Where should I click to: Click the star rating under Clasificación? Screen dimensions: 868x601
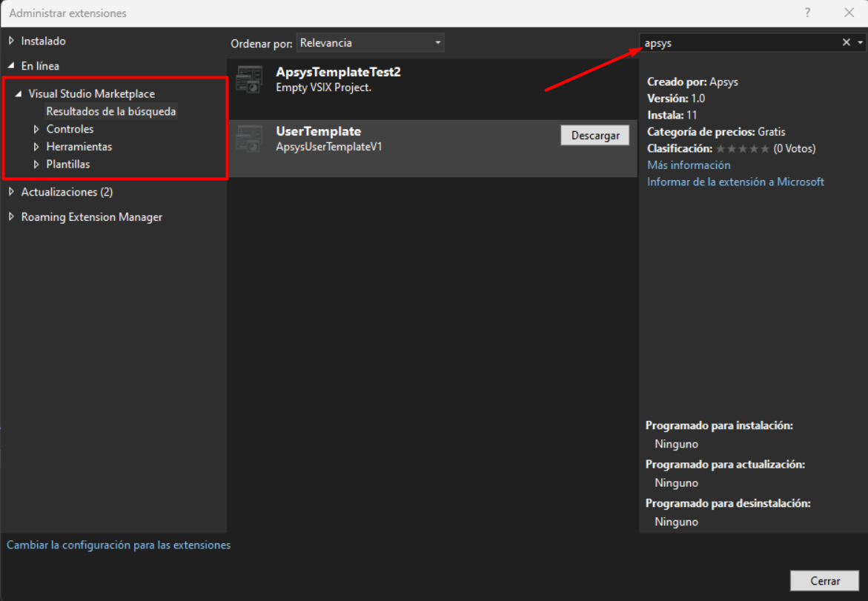coord(743,149)
